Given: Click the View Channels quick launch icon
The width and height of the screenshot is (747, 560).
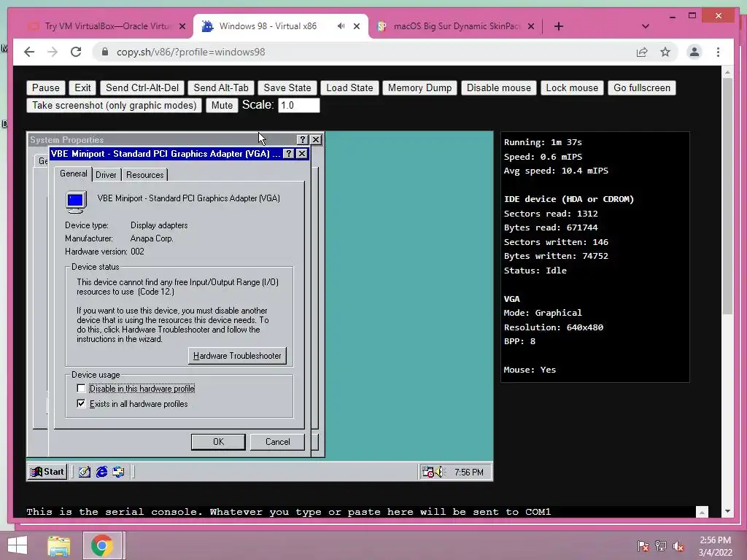Looking at the screenshot, I should tap(118, 472).
